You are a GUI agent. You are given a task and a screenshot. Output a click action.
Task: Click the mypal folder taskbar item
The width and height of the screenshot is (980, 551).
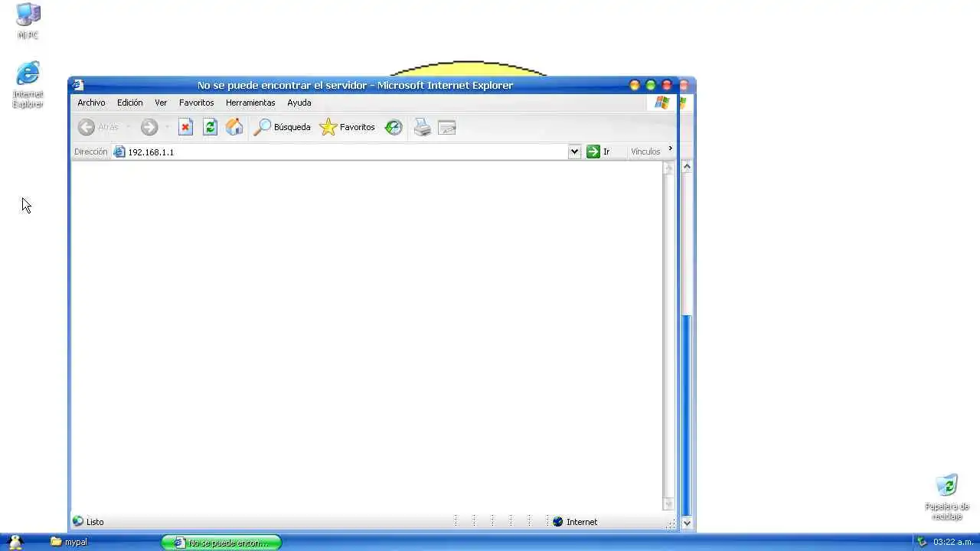coord(69,542)
